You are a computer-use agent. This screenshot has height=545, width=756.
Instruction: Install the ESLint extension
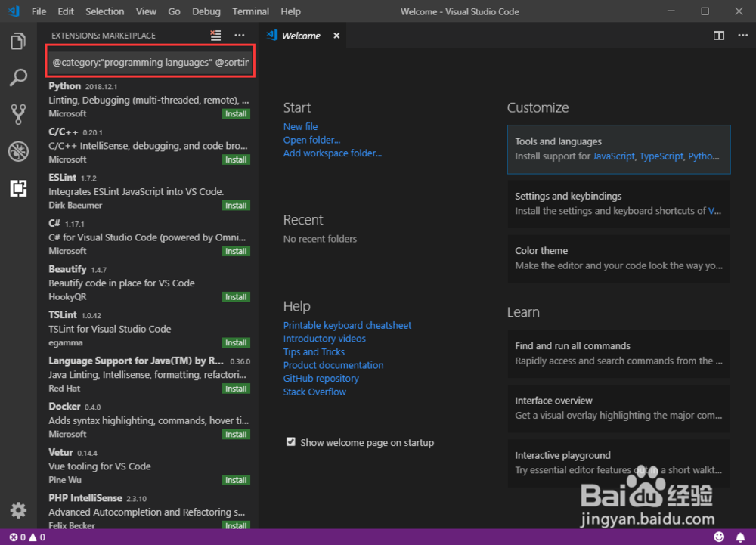(x=236, y=206)
